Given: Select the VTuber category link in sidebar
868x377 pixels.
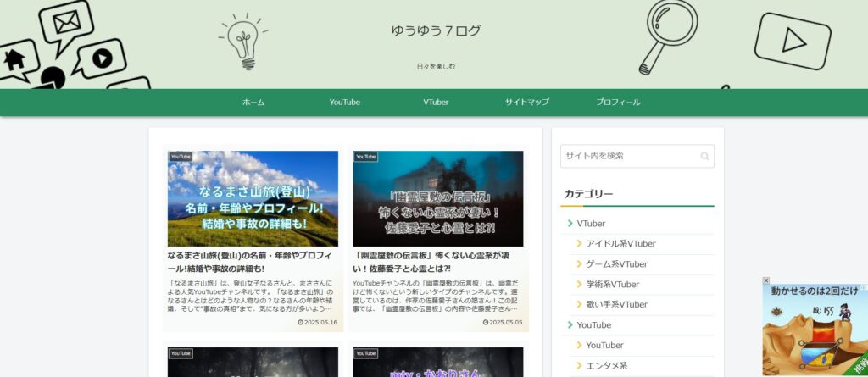Looking at the screenshot, I should pyautogui.click(x=591, y=224).
